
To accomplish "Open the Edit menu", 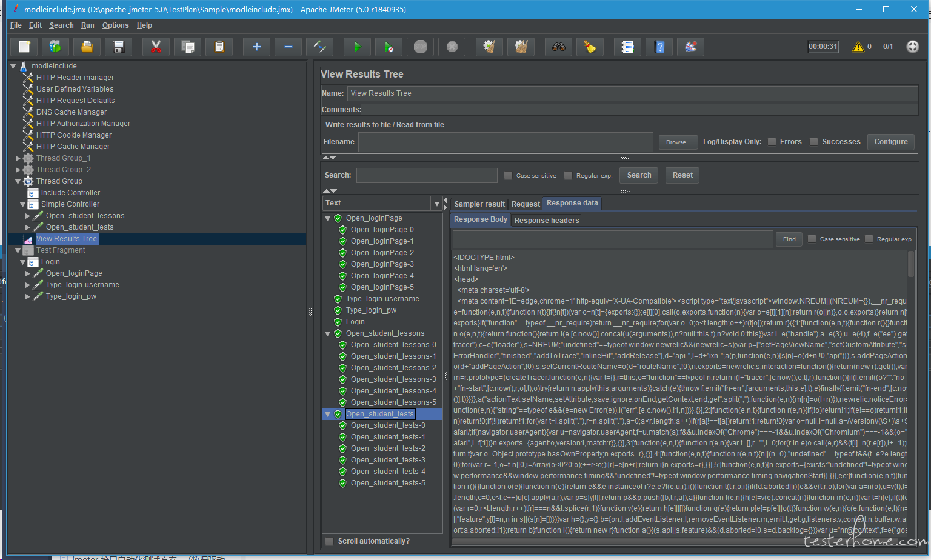I will coord(36,25).
